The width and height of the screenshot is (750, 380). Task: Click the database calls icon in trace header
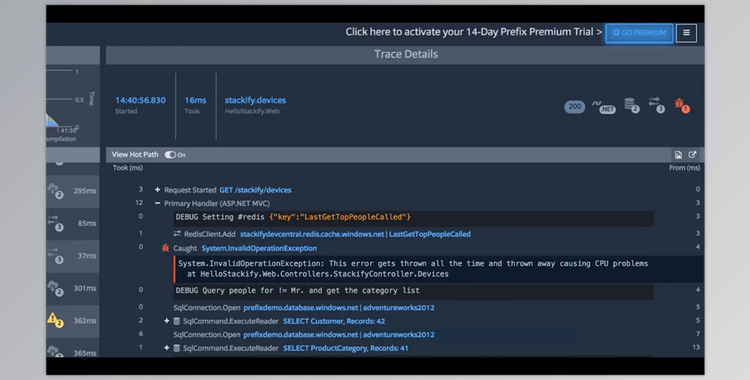[x=631, y=105]
